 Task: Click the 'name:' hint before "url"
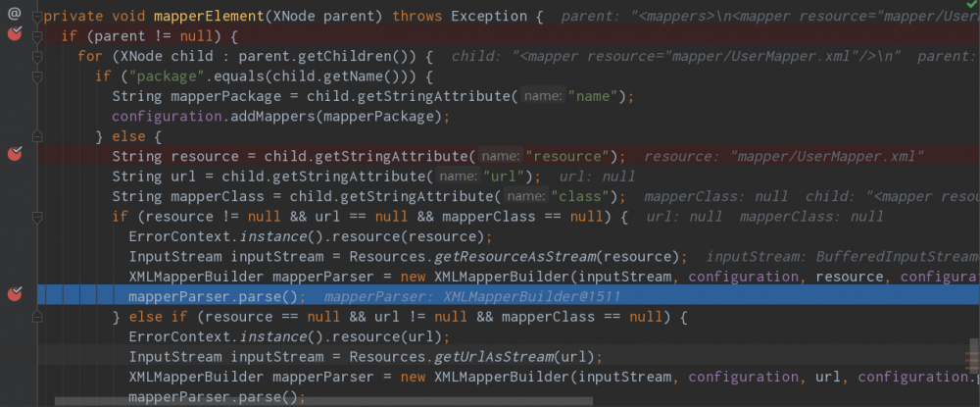pyautogui.click(x=458, y=177)
